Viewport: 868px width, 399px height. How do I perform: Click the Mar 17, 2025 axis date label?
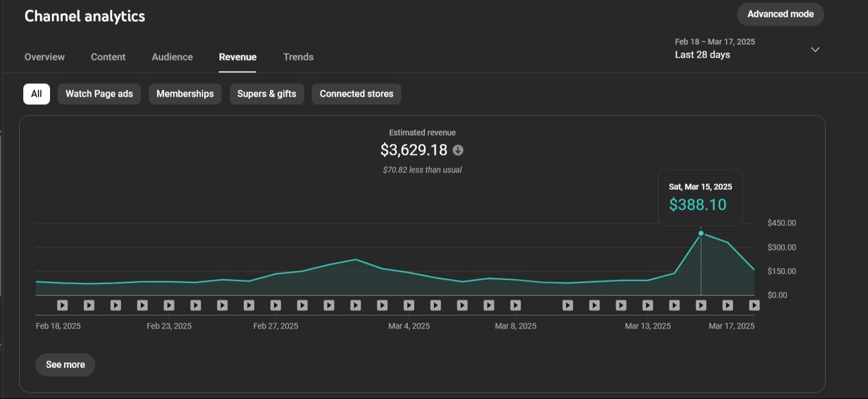click(731, 326)
